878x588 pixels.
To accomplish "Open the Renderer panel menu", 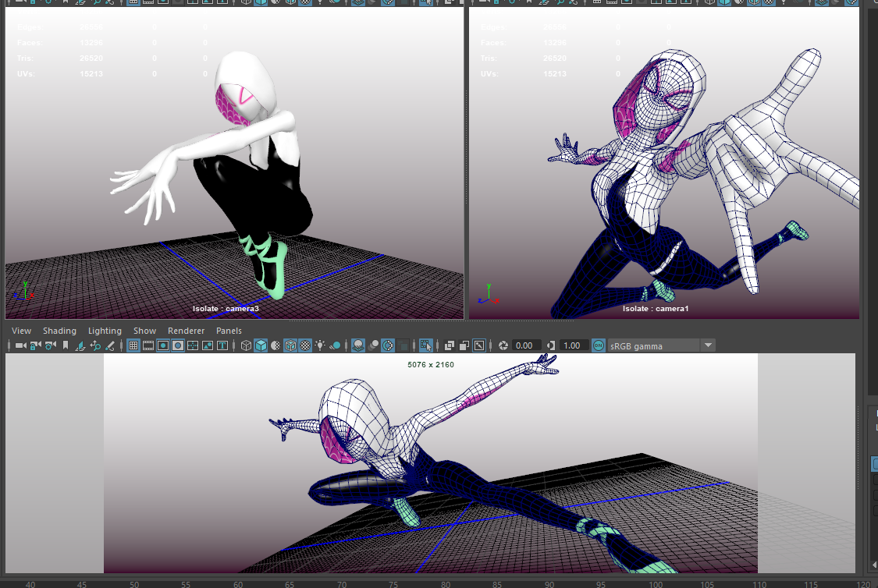I will point(186,331).
